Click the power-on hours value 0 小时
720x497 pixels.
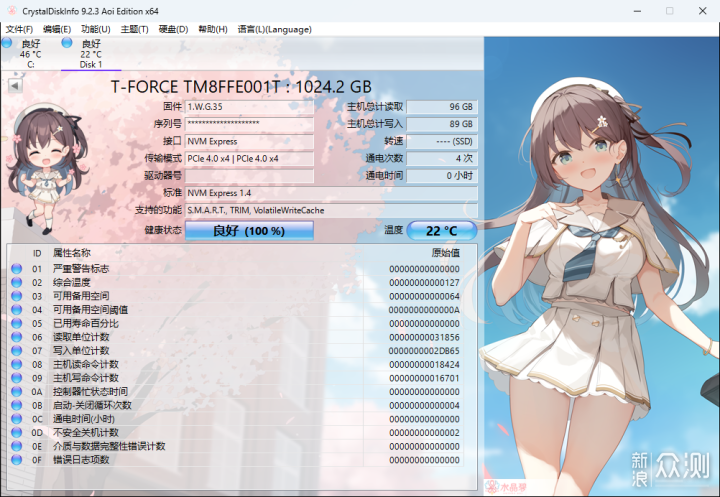[x=442, y=176]
